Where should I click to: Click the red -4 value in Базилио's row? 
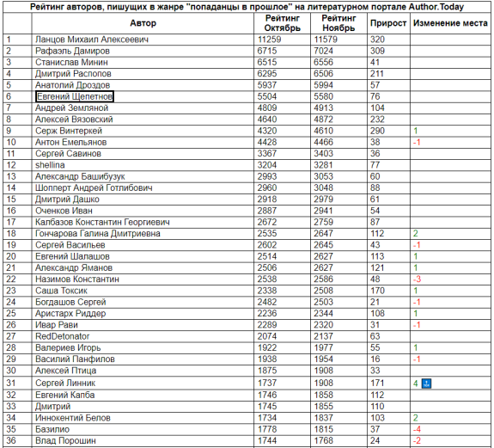[x=417, y=429]
